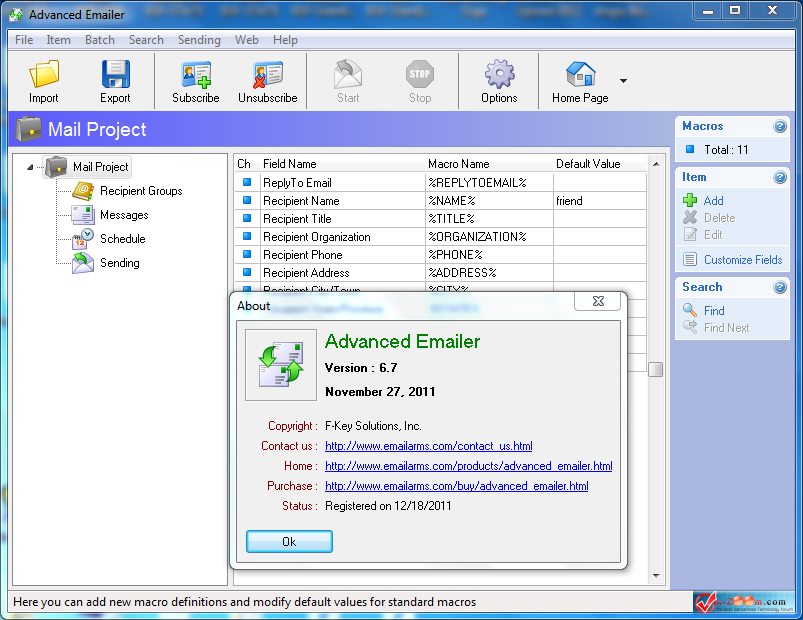Click the %NAME% macro cell
Image resolution: width=803 pixels, height=620 pixels.
click(x=489, y=201)
